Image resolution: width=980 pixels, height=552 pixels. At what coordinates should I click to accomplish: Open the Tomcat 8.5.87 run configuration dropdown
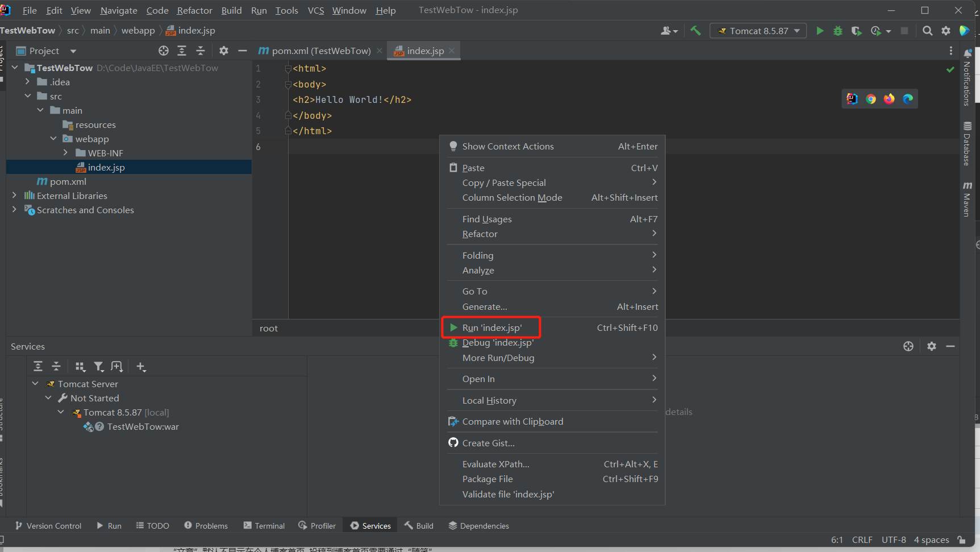tap(758, 31)
